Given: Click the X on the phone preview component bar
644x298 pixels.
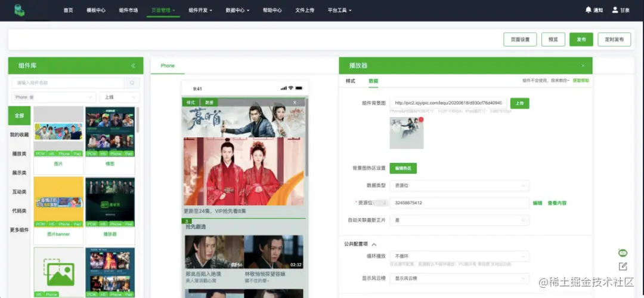Looking at the screenshot, I should tap(295, 103).
